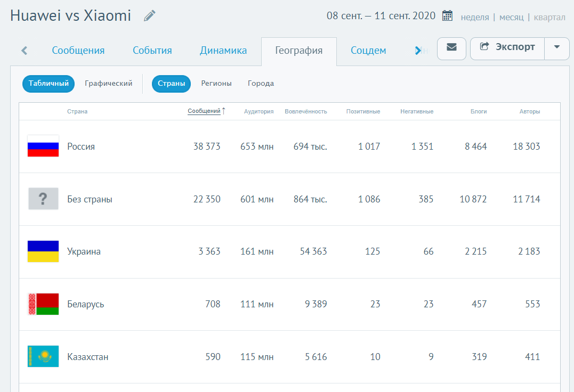Viewport: 574px width, 392px height.
Task: Click Russia's negative count 1 351
Action: [423, 146]
